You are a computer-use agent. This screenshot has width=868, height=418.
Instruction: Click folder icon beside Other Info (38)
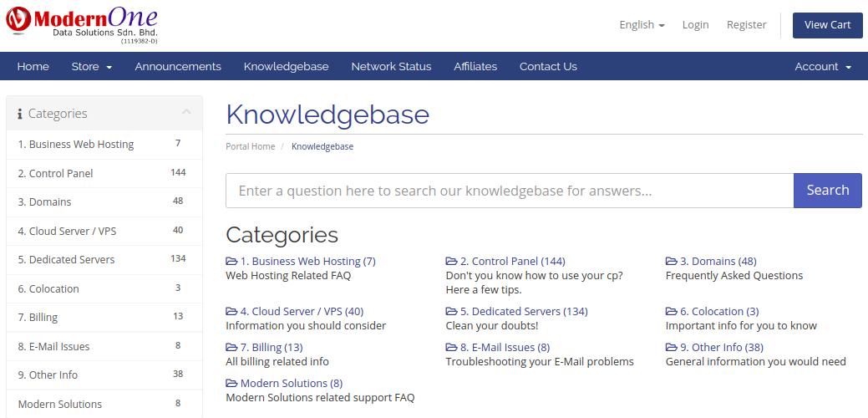coord(671,348)
